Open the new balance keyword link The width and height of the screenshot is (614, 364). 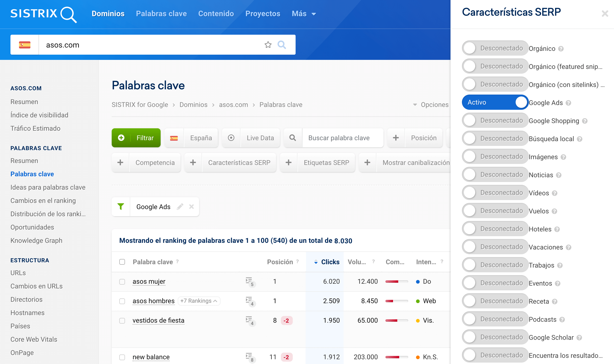coord(151,357)
